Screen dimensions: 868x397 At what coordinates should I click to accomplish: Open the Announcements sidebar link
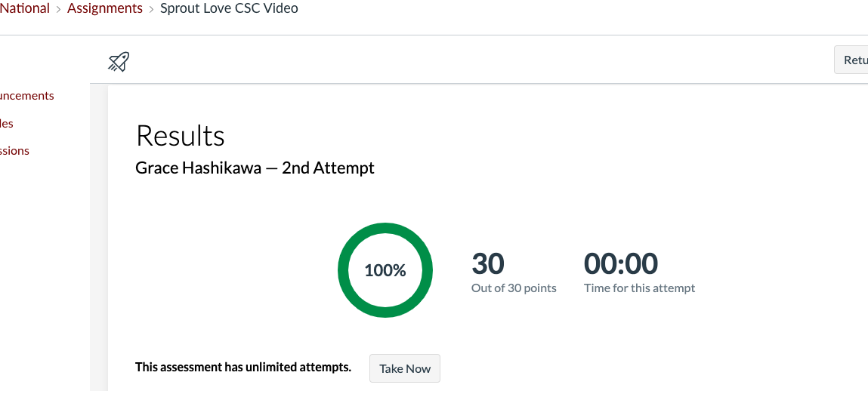(26, 96)
